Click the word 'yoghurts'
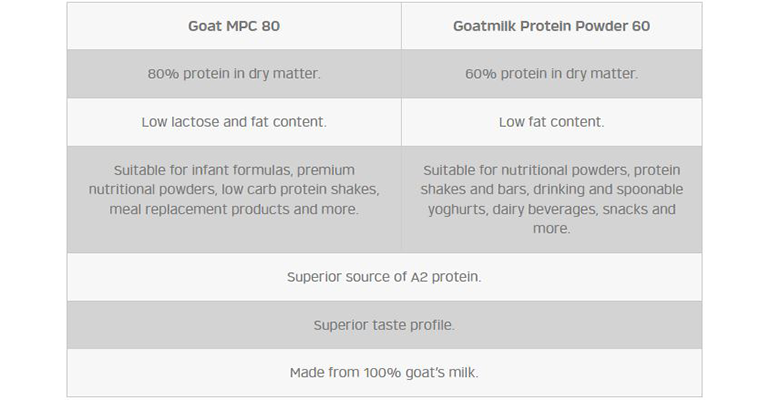This screenshot has width=770, height=400. tap(456, 210)
